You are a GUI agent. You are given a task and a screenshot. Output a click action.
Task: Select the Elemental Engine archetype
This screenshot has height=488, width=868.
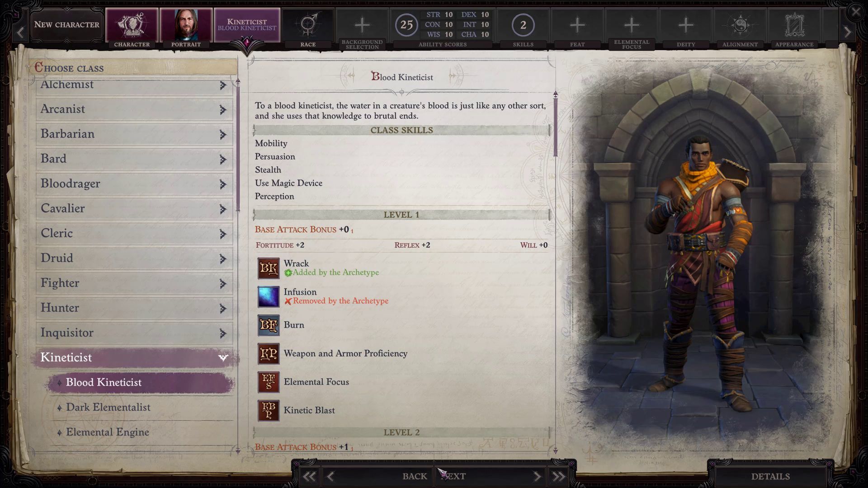[x=140, y=432]
